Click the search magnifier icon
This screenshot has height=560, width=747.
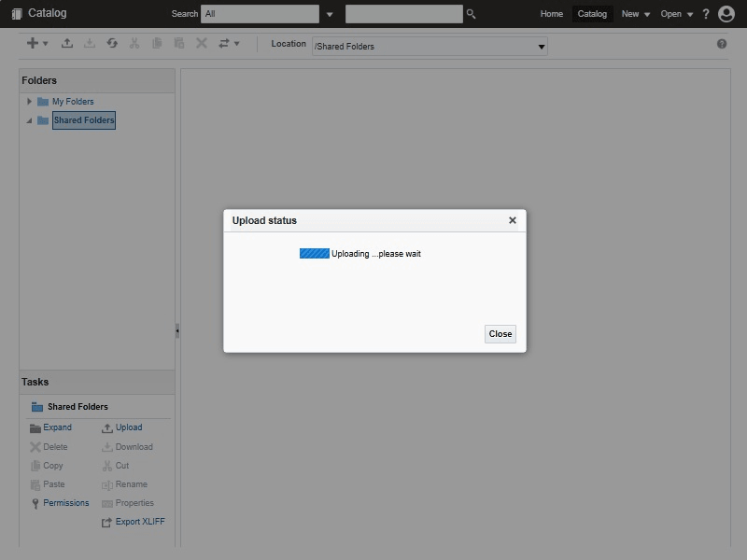point(471,14)
